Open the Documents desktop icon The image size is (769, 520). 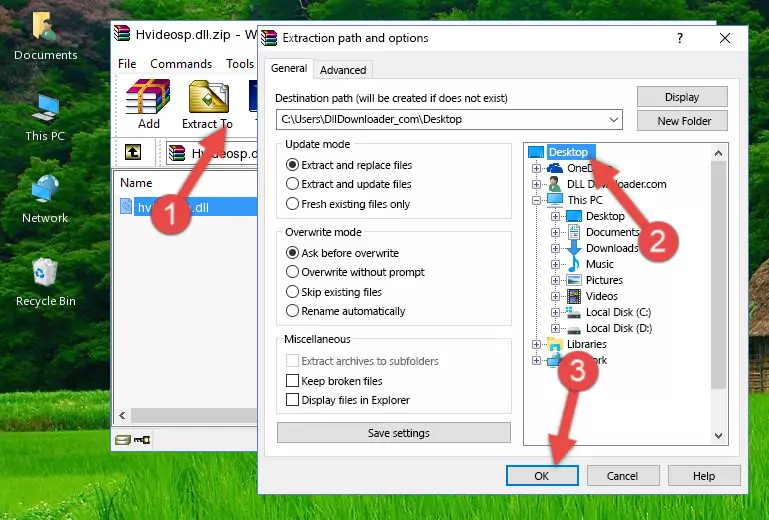pos(45,36)
